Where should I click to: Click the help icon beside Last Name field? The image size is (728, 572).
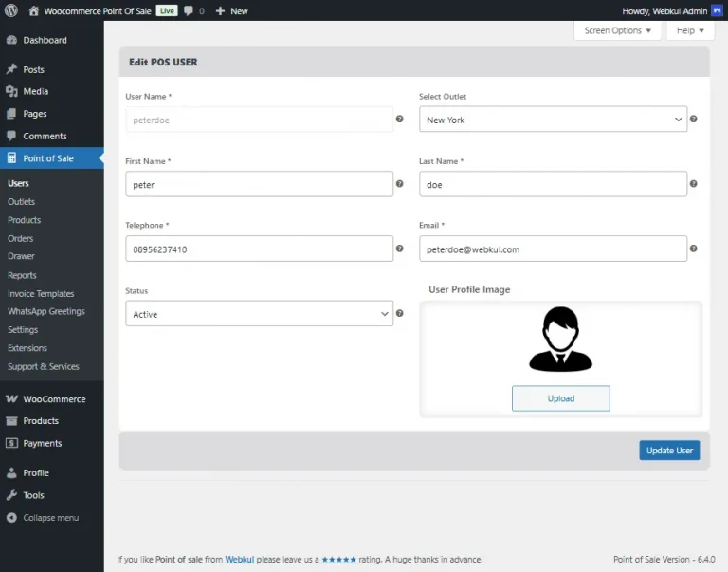(x=693, y=184)
